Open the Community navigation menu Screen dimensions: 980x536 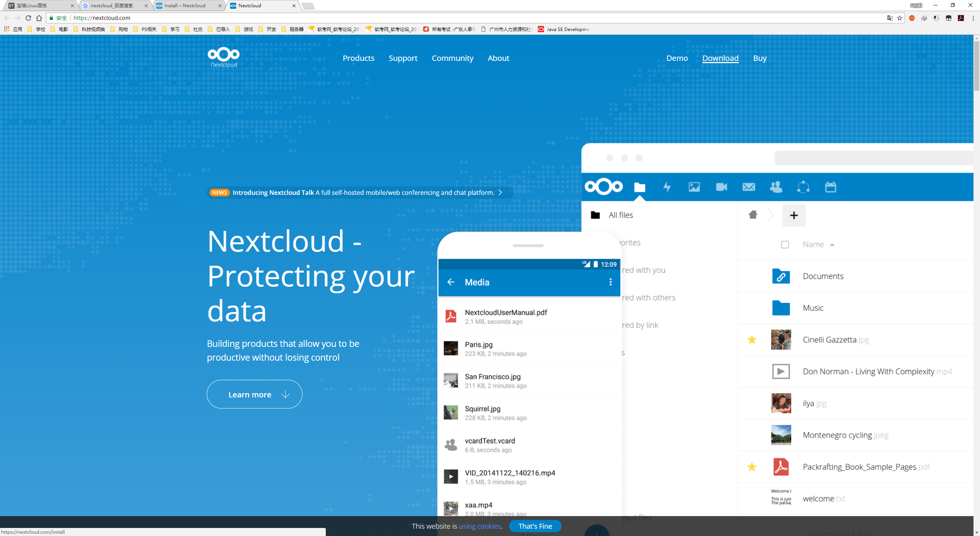(452, 58)
